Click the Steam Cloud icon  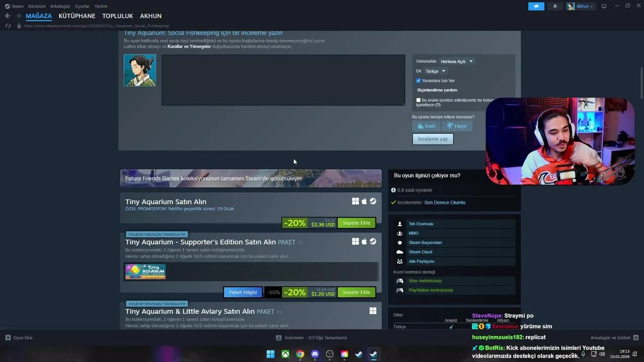(x=399, y=252)
